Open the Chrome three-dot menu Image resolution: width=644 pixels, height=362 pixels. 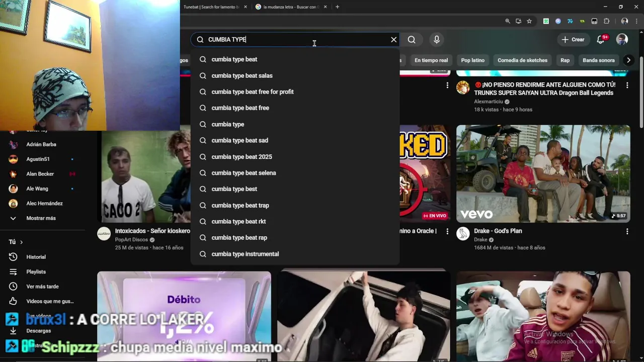636,21
